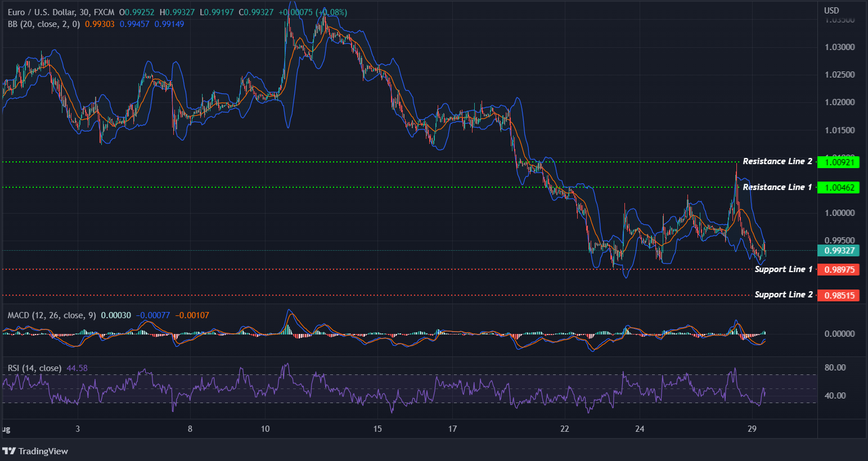The width and height of the screenshot is (868, 461).
Task: Select the MACD (12, 26, close, 9) legend
Action: (51, 315)
